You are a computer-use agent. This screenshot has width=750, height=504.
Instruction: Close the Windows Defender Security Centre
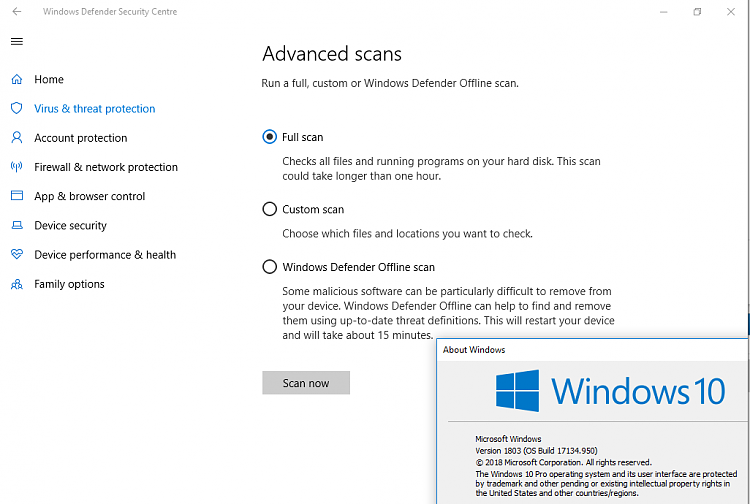coord(731,11)
